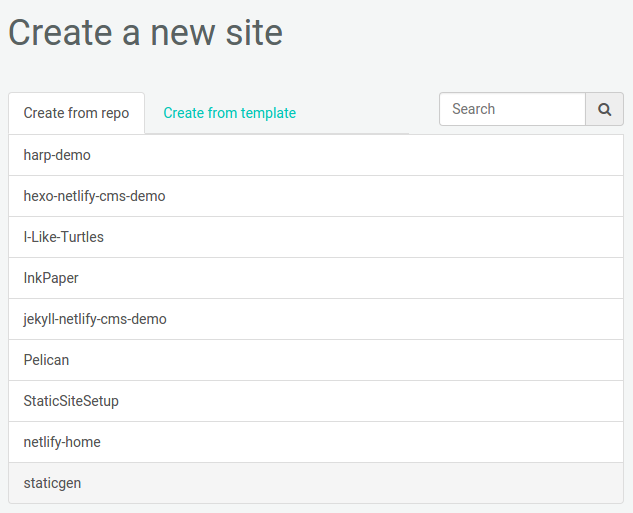Click blank area of the InkPaper row
This screenshot has height=513, width=633.
pos(400,278)
